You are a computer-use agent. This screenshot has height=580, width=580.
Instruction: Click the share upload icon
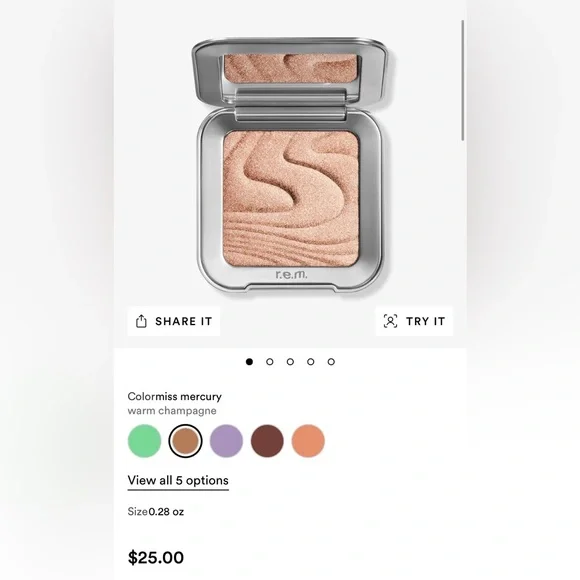click(141, 321)
